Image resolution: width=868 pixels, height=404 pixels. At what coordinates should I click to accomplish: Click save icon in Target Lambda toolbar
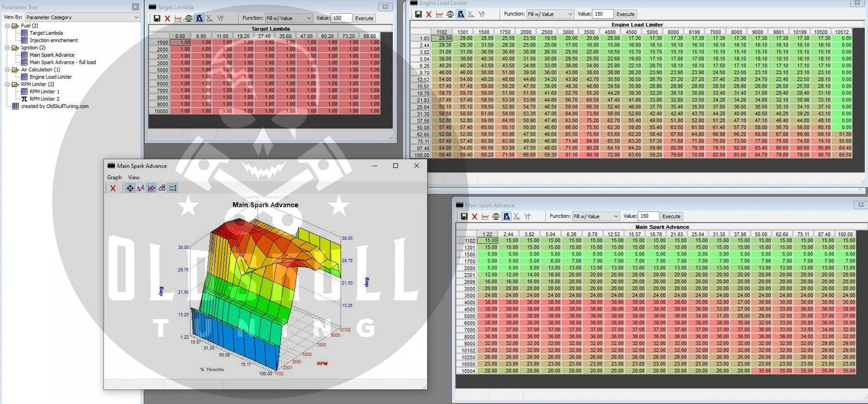pyautogui.click(x=157, y=19)
